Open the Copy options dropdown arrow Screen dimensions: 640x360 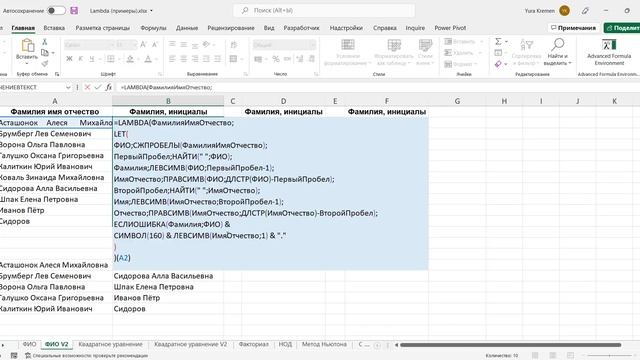pos(53,53)
